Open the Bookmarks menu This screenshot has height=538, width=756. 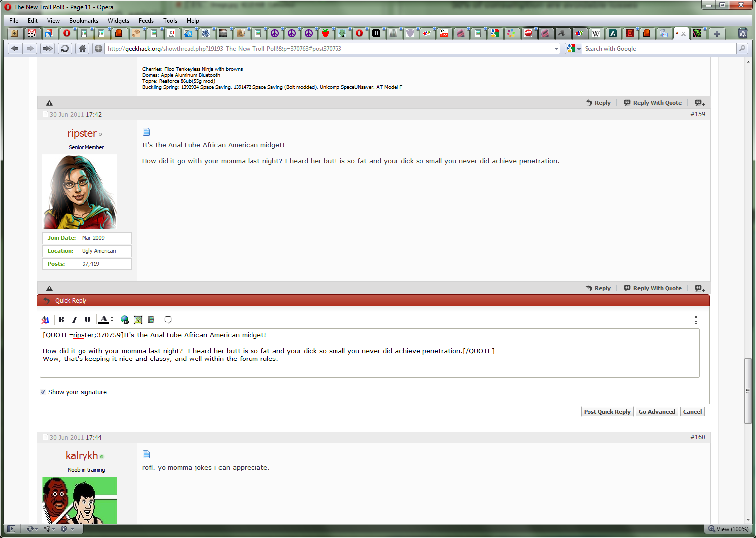point(84,21)
